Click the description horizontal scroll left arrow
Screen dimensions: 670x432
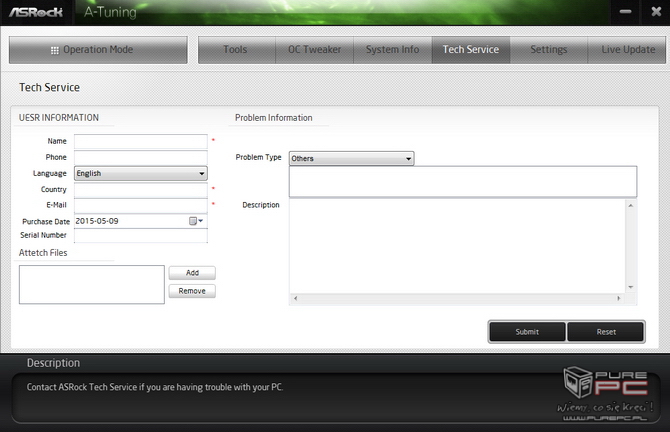click(295, 298)
